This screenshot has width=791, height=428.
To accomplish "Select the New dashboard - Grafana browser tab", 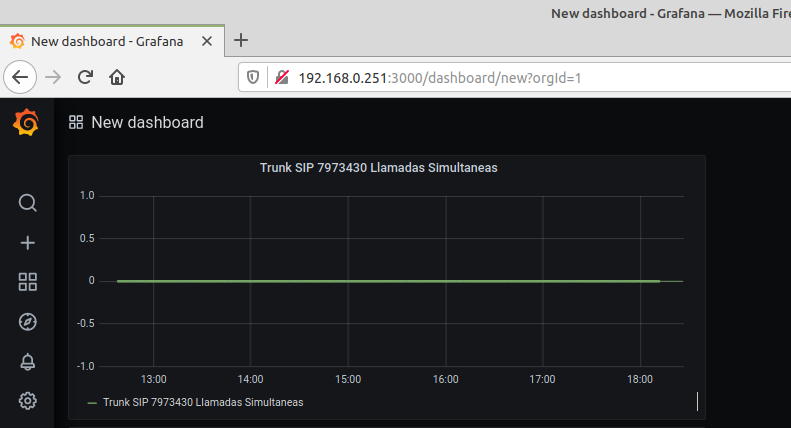I will [x=105, y=41].
